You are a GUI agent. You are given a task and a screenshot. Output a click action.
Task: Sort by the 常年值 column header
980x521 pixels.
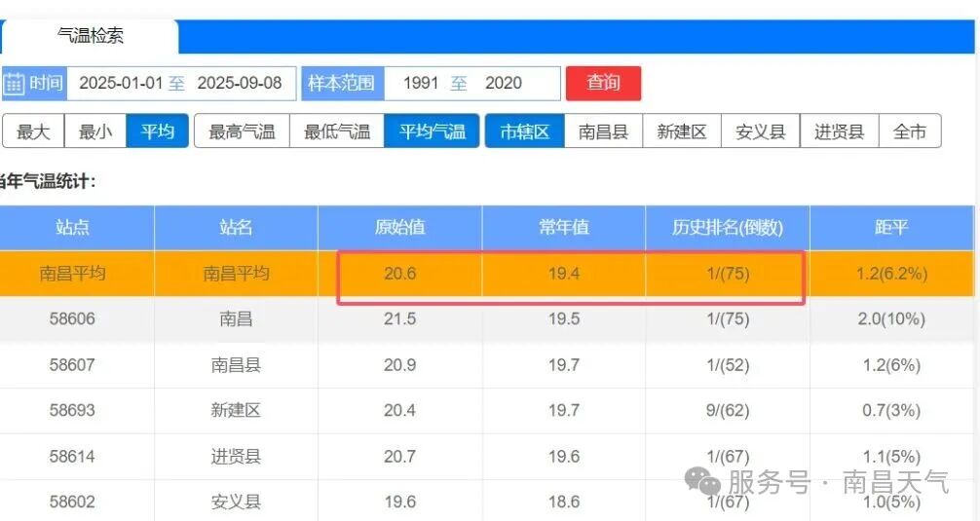click(564, 228)
